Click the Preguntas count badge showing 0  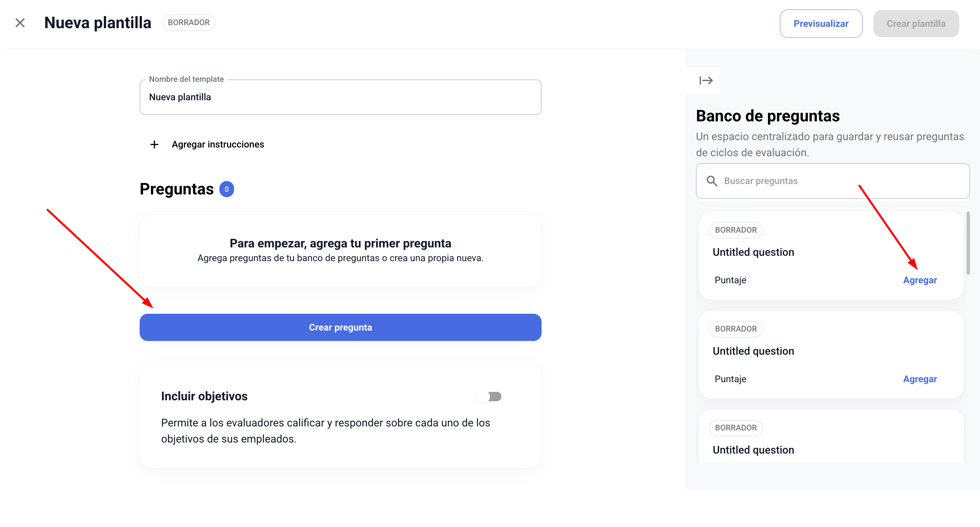point(226,189)
